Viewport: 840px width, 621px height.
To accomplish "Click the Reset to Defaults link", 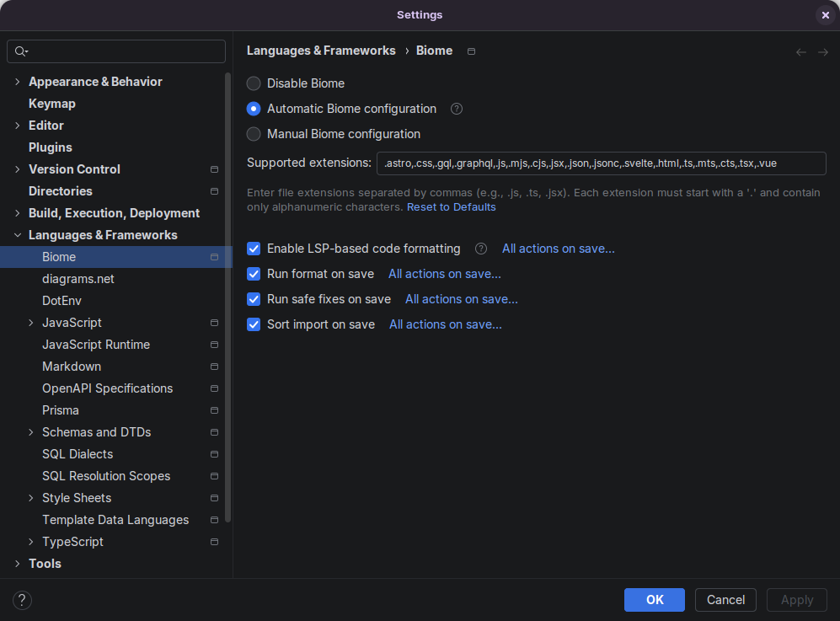I will (451, 207).
